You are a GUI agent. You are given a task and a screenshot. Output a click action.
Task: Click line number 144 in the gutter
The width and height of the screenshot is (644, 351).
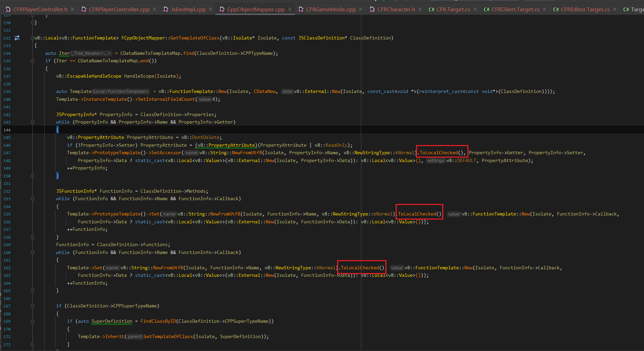(7, 130)
